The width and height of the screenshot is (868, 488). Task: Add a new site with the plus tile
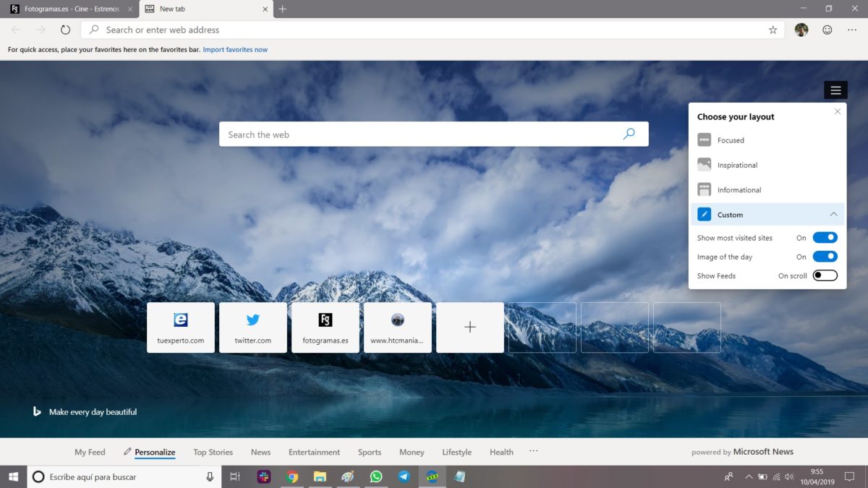[x=469, y=327]
